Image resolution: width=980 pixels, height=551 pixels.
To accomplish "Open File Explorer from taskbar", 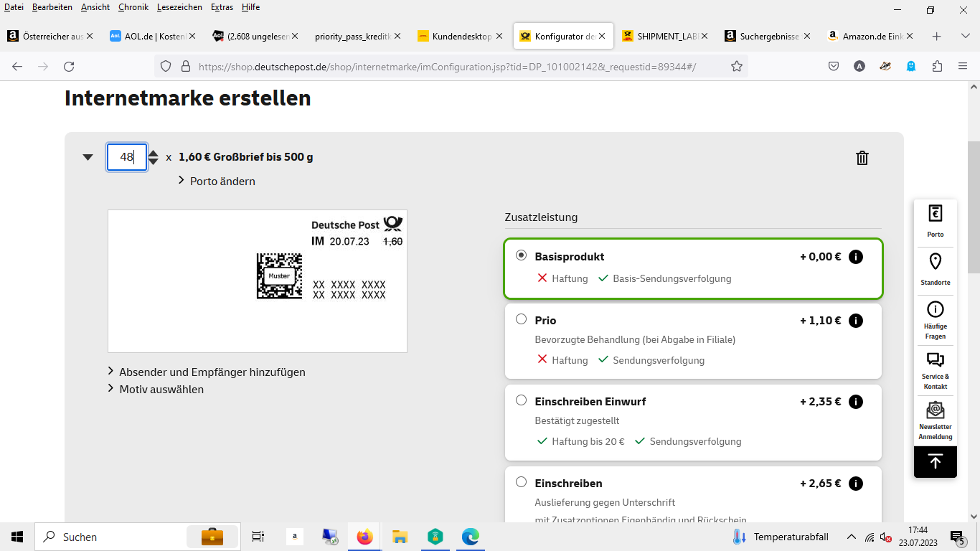I will [x=400, y=537].
